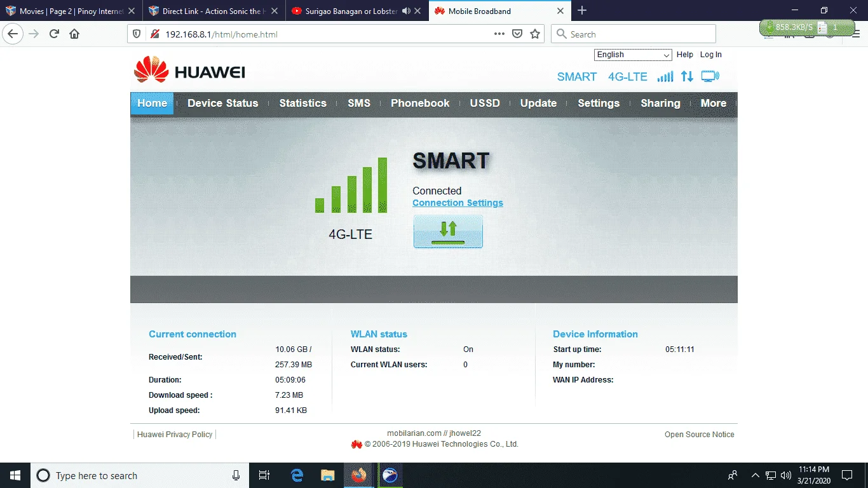Click the taskbar microphone icon
Viewport: 868px width, 488px height.
[236, 475]
